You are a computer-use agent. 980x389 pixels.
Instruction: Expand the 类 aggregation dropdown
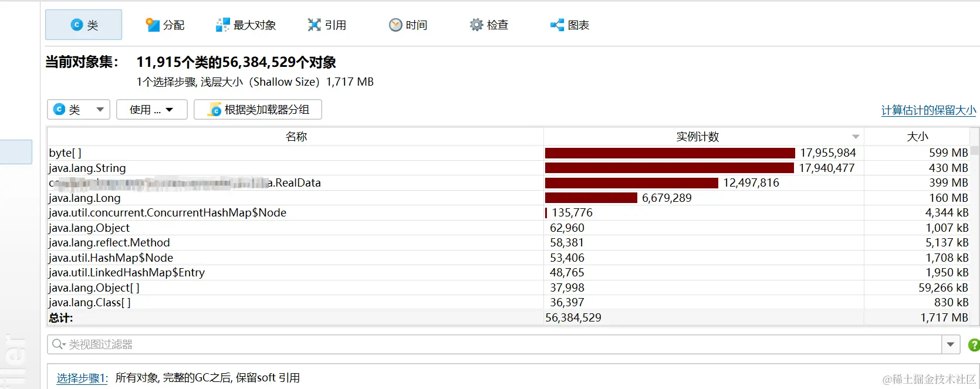tap(79, 110)
